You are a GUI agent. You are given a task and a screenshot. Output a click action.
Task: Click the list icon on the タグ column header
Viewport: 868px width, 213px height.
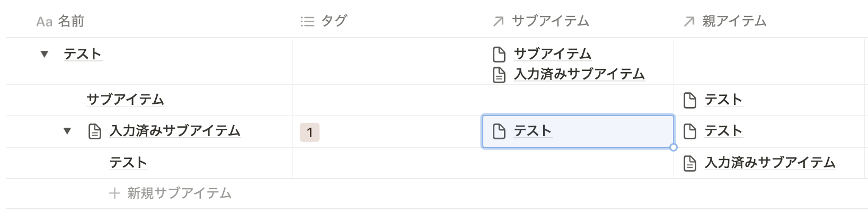(x=307, y=21)
